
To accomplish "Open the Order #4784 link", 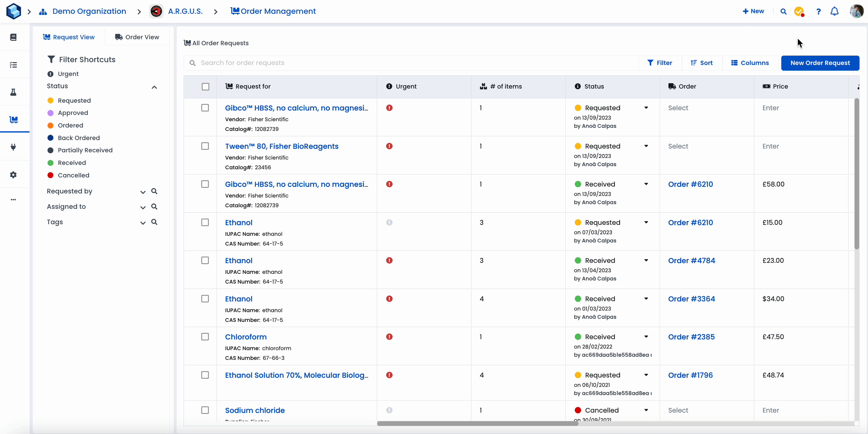I will [691, 261].
